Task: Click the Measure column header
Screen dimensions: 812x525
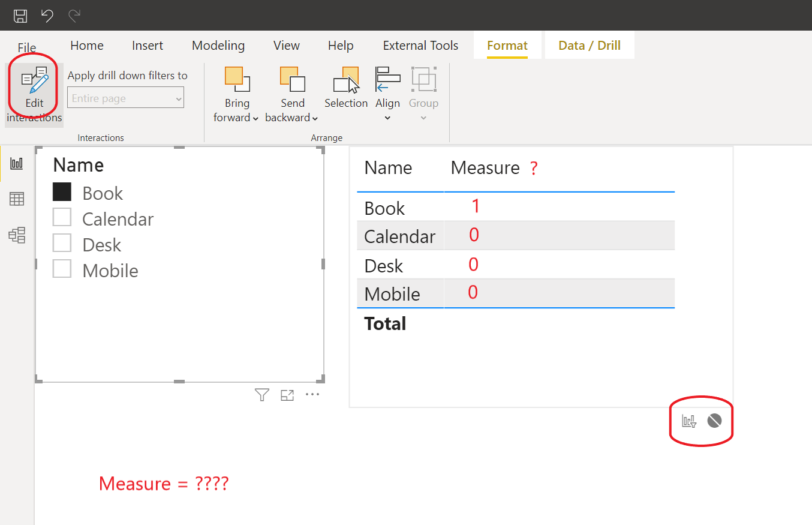Action: point(485,168)
